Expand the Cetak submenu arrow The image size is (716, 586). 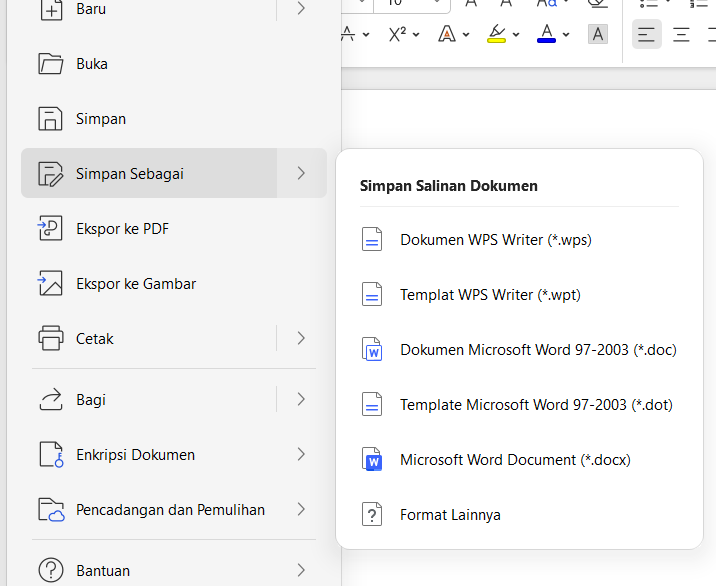[x=301, y=339]
